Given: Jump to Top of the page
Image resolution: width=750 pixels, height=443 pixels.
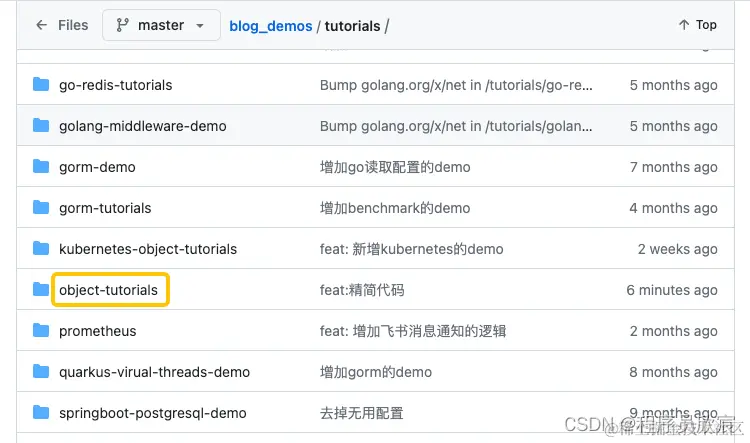Looking at the screenshot, I should coord(706,24).
